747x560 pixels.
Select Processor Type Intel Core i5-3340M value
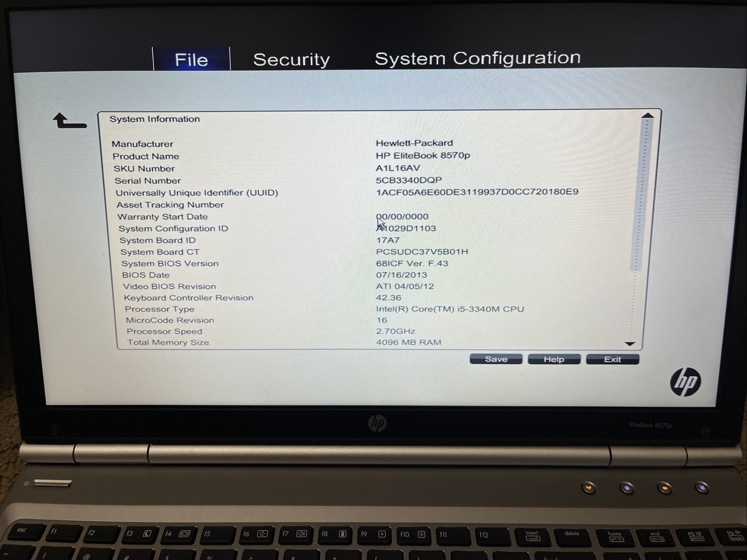pyautogui.click(x=450, y=309)
